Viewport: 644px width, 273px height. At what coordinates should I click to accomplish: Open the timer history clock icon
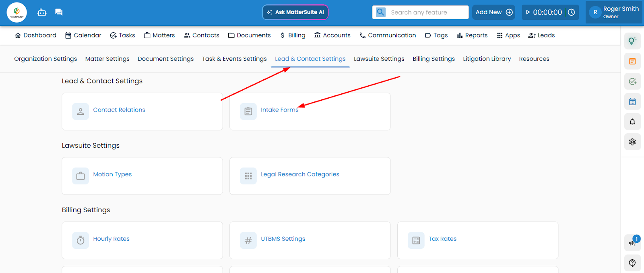[x=571, y=12]
